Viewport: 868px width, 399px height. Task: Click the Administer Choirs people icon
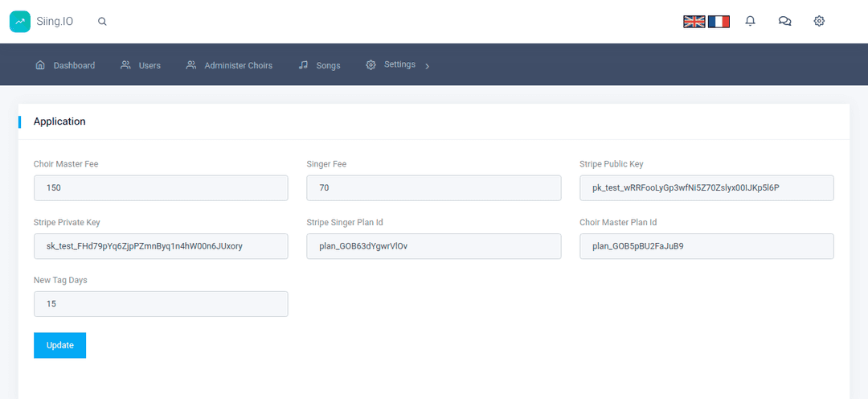coord(191,65)
